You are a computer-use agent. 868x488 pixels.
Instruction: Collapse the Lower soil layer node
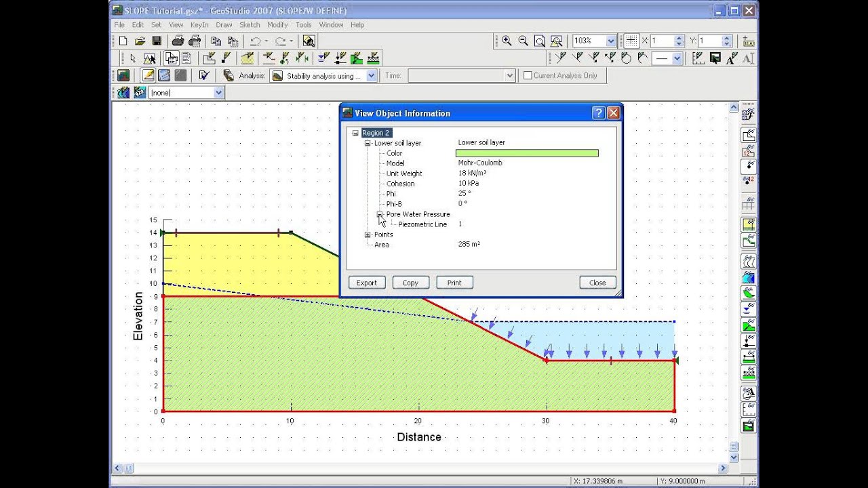pyautogui.click(x=368, y=143)
